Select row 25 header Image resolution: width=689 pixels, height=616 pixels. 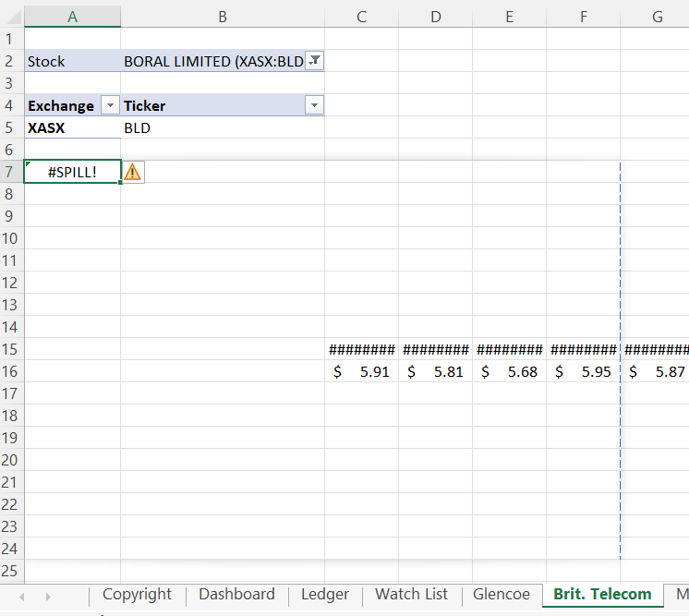pos(12,571)
